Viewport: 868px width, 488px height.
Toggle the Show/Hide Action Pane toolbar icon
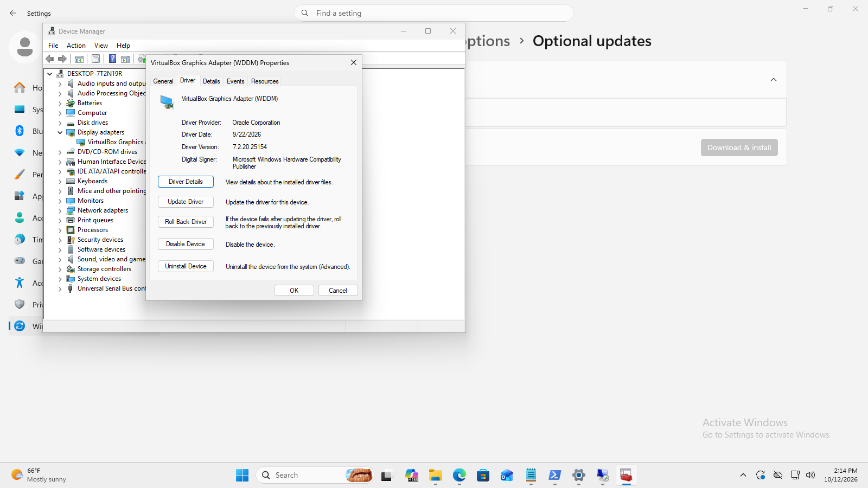point(125,59)
